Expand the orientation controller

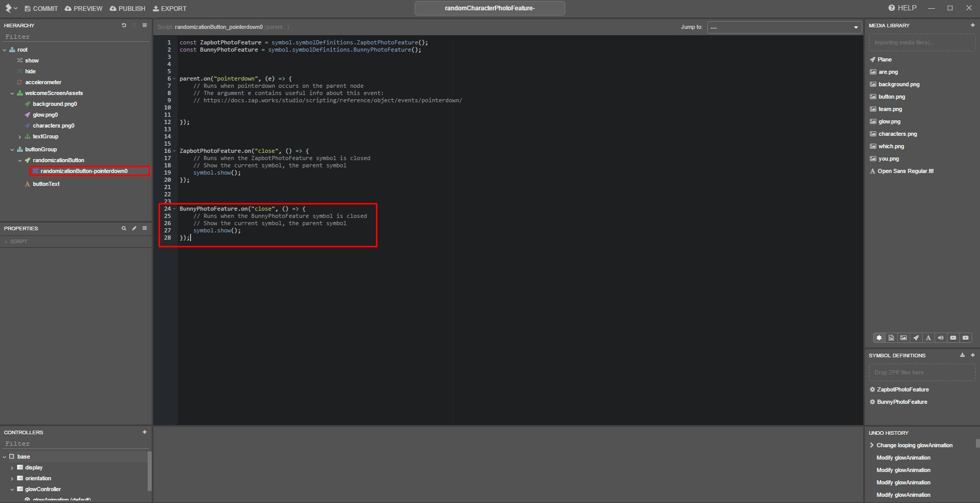tap(12, 478)
